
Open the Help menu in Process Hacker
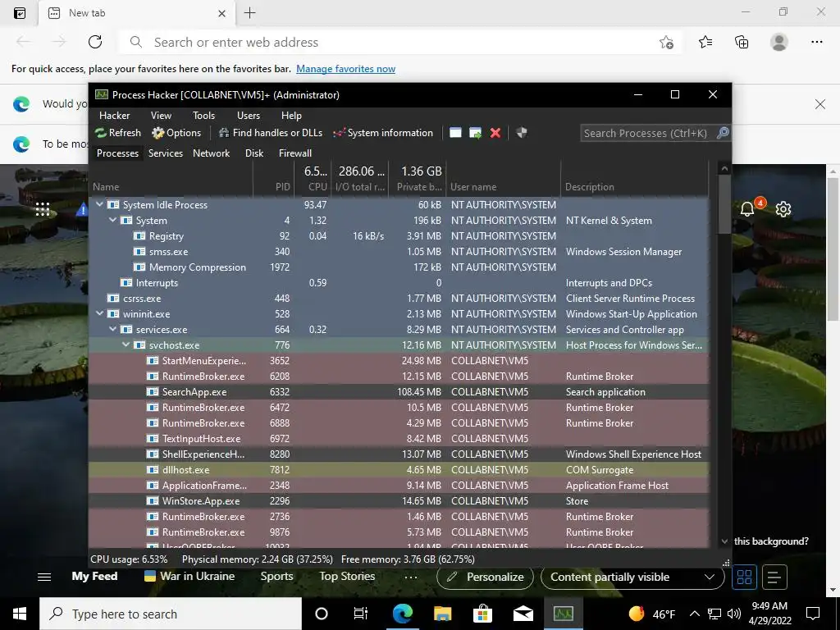pos(291,115)
